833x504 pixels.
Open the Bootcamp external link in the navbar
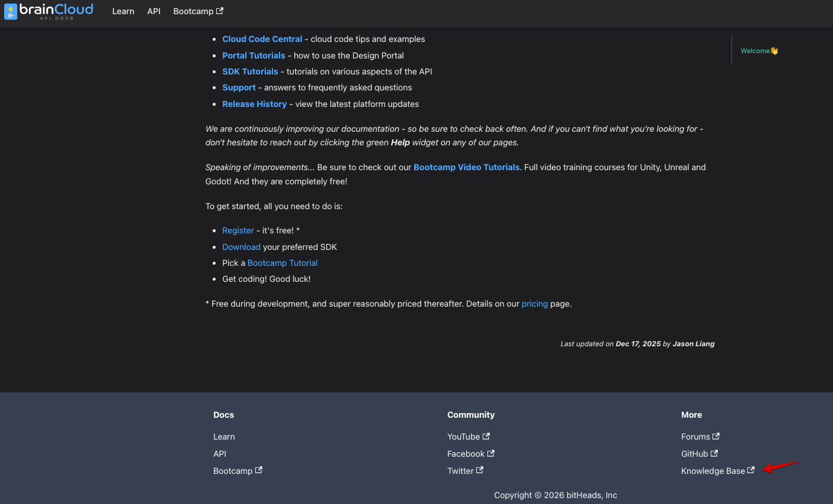(x=198, y=11)
